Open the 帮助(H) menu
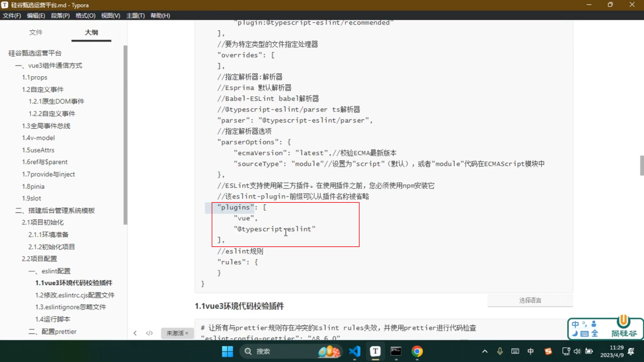644x362 pixels. pos(160,15)
